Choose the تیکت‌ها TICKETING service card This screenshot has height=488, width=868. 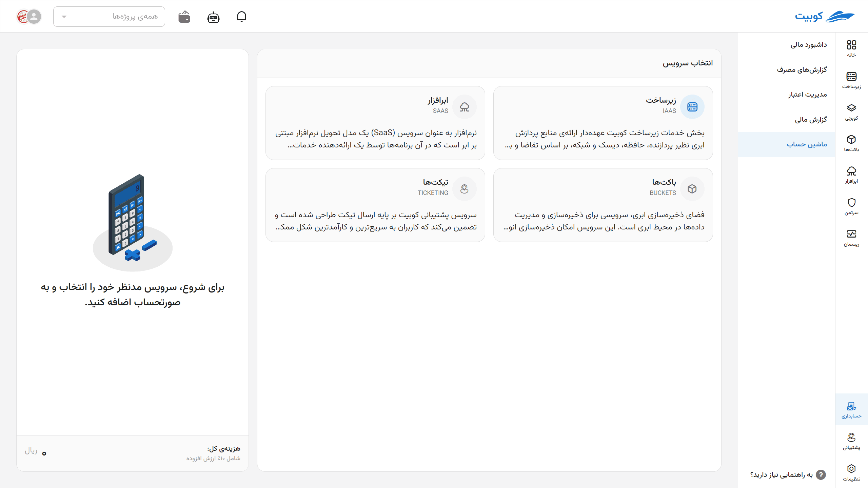375,205
